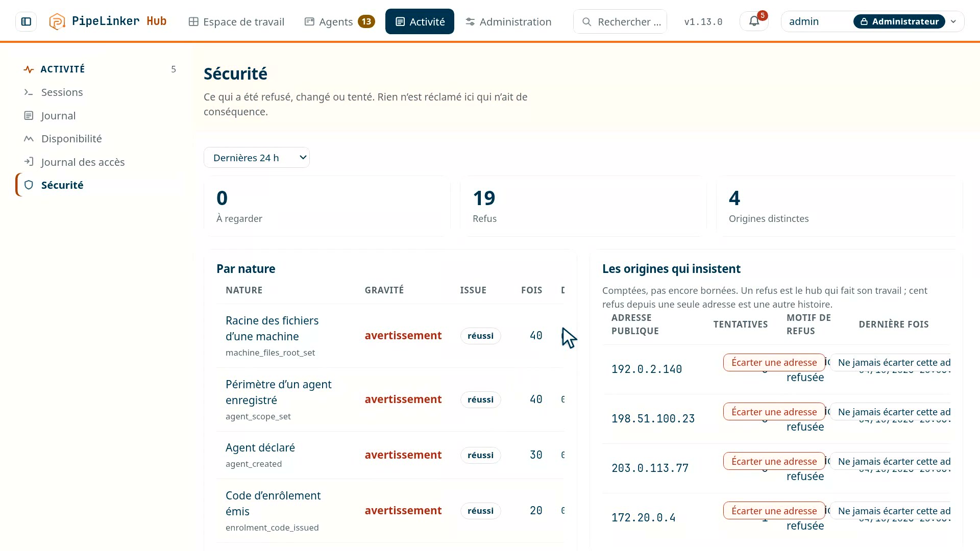
Task: Click the 19 Refus stat card
Action: tap(583, 206)
